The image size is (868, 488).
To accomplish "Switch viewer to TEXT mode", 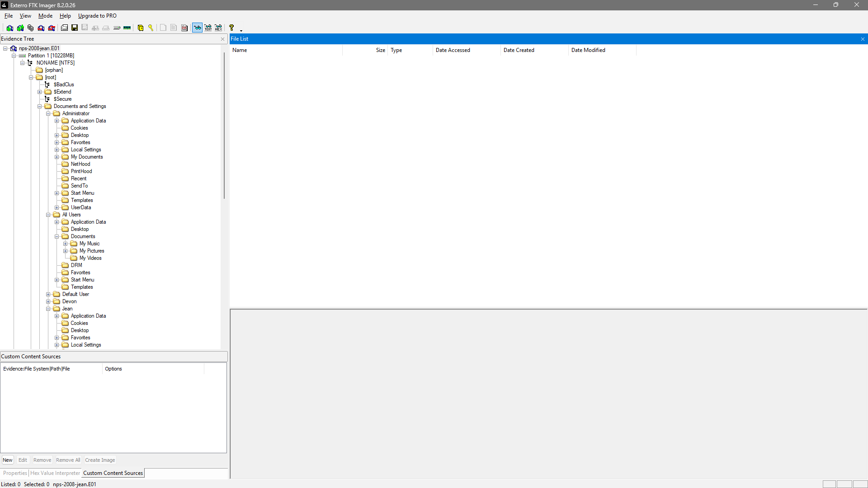I will (208, 28).
